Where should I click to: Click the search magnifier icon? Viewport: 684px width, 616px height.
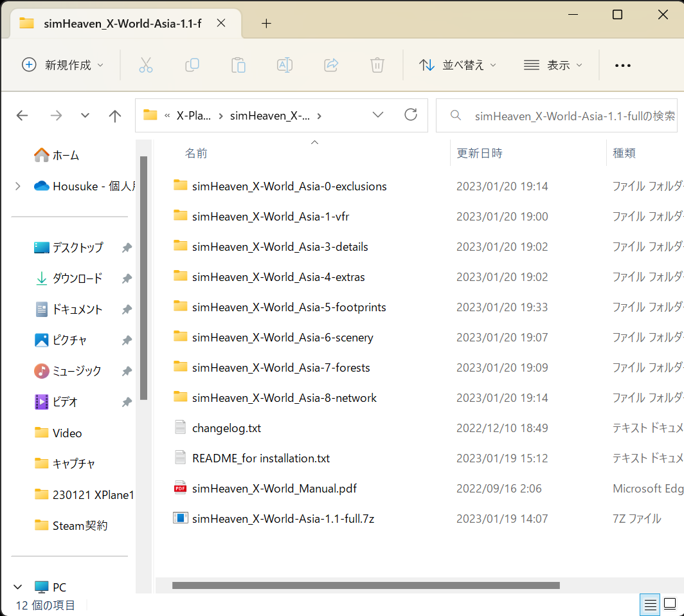tap(455, 115)
